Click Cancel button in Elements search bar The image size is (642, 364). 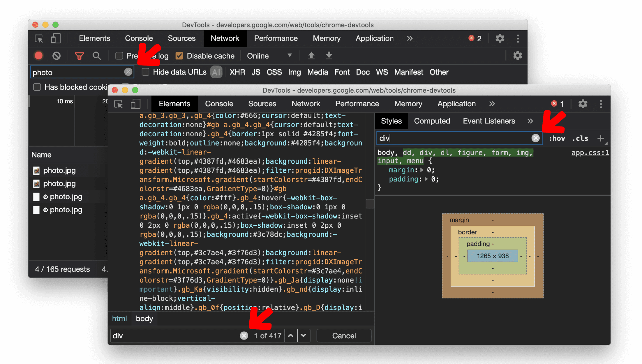[343, 335]
